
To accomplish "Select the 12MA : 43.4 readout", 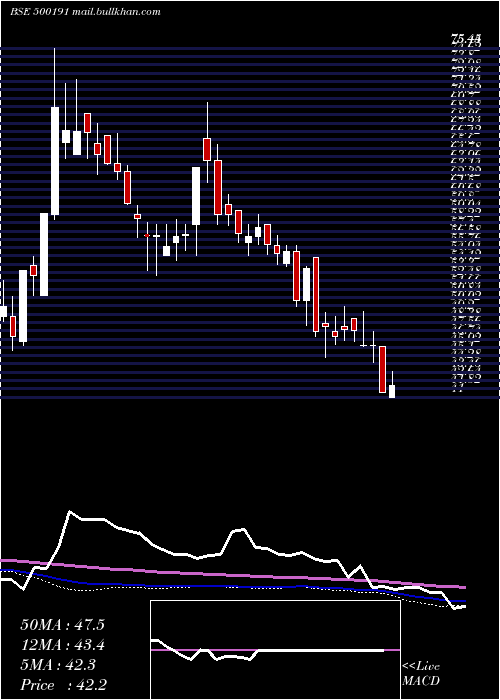I will (x=62, y=645).
